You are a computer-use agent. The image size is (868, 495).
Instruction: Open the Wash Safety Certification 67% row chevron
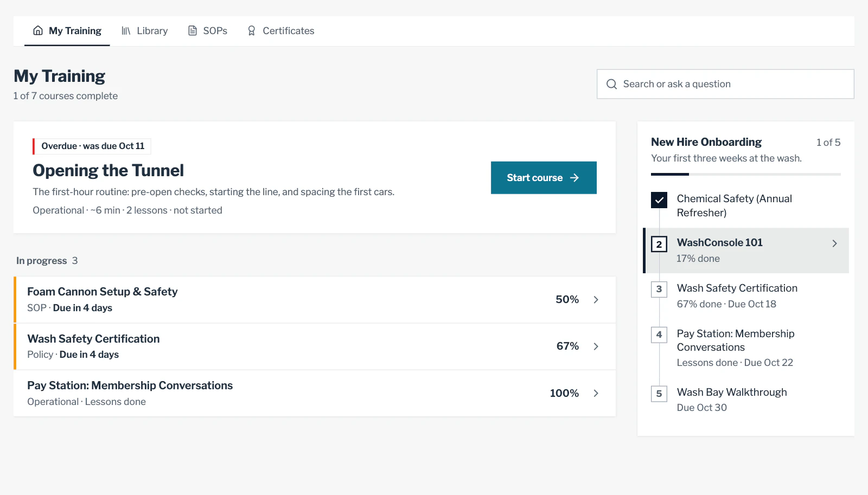596,346
